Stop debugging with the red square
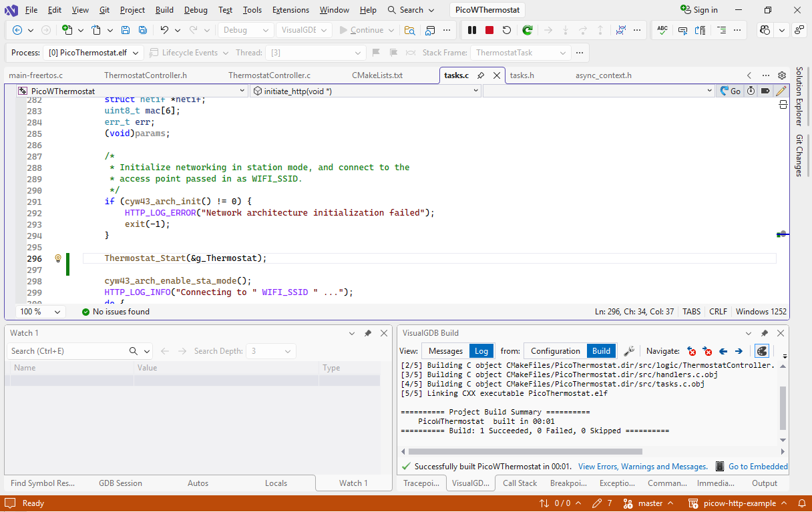 coord(489,30)
